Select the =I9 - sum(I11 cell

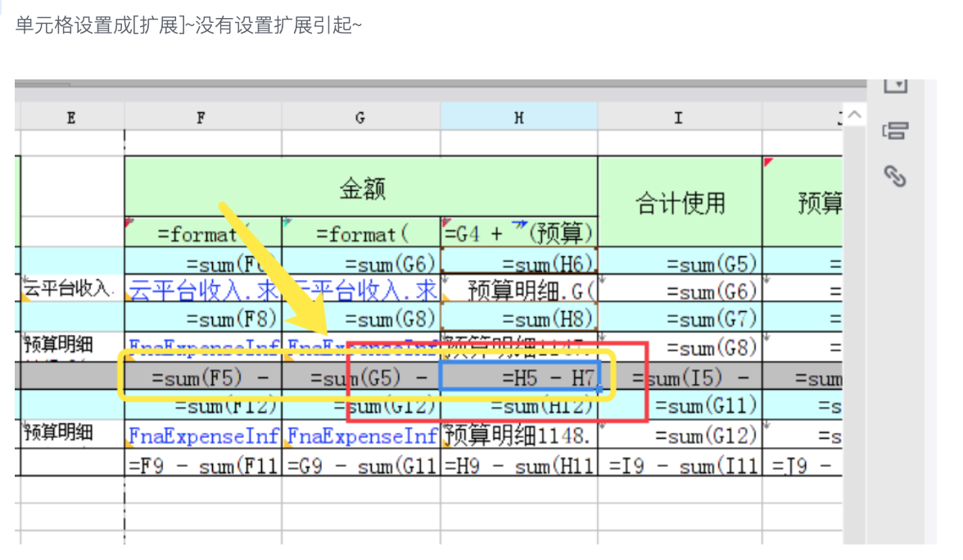[x=680, y=463]
